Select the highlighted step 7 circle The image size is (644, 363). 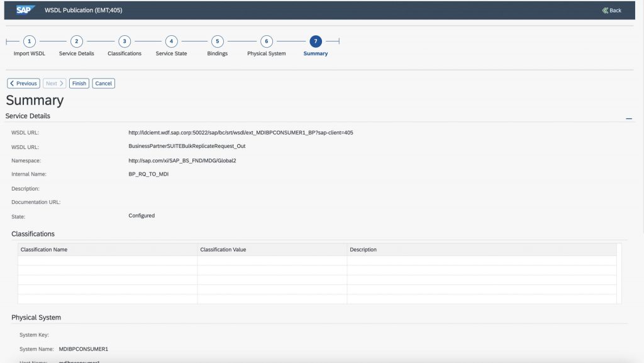316,42
